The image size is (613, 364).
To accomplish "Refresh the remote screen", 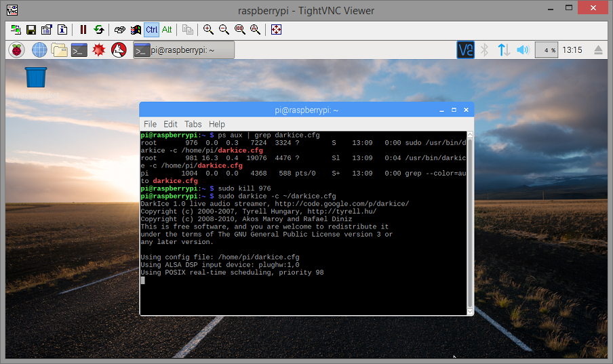I will pos(99,30).
